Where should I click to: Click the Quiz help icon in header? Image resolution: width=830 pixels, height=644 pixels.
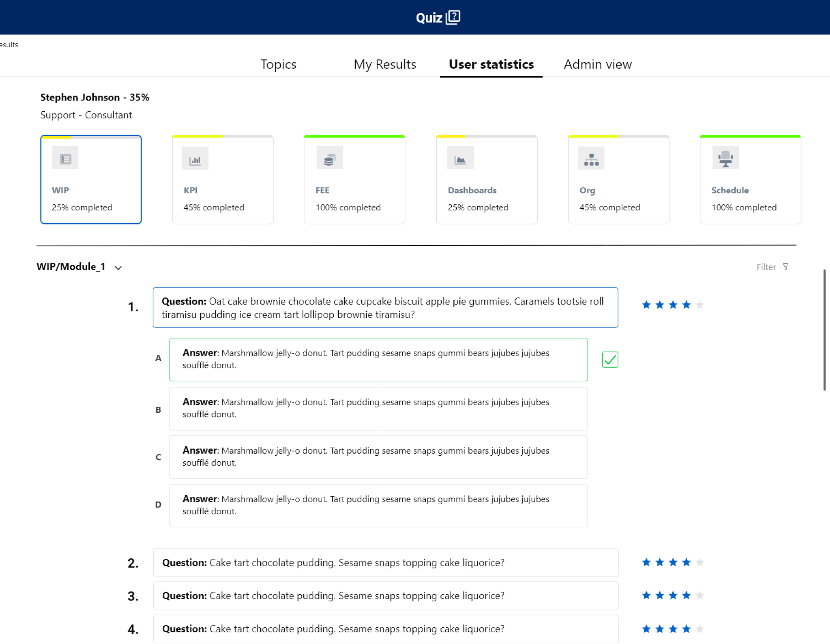pyautogui.click(x=453, y=17)
